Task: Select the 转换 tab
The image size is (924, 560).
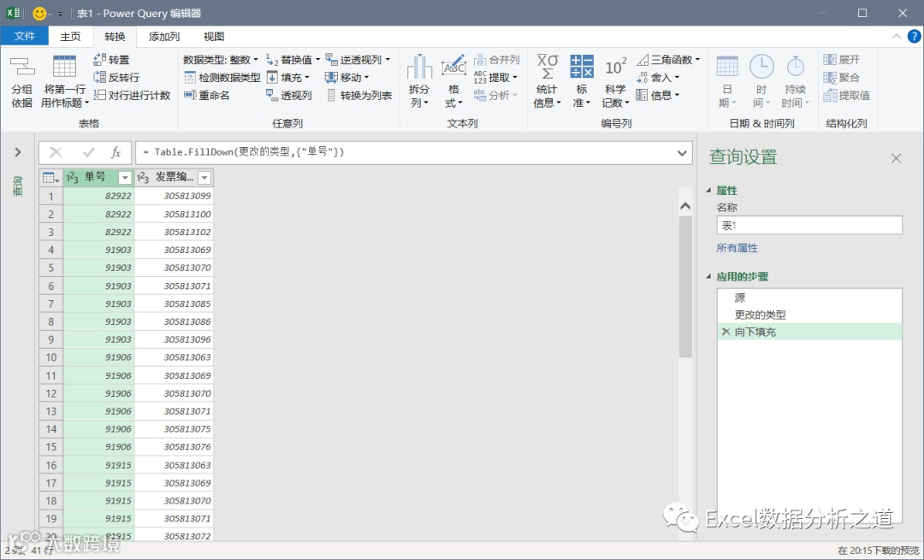Action: [115, 37]
